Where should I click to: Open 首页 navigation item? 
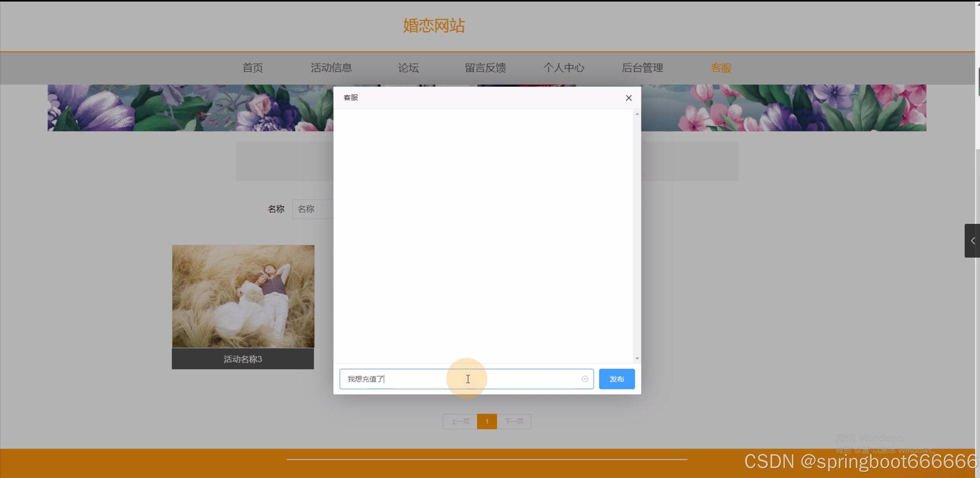[252, 68]
